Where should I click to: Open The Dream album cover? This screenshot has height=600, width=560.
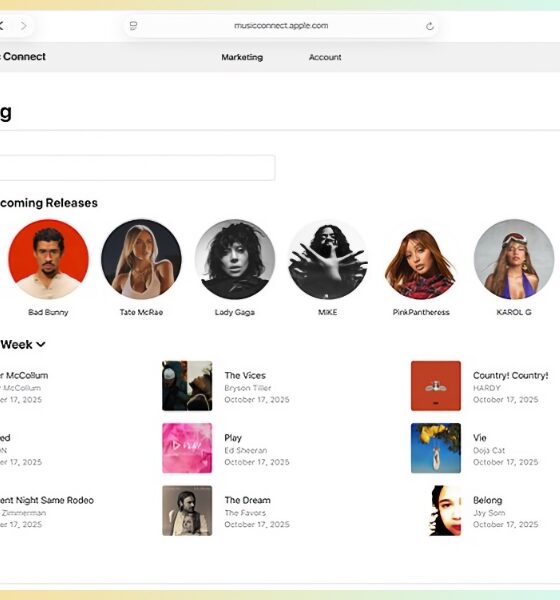point(187,510)
